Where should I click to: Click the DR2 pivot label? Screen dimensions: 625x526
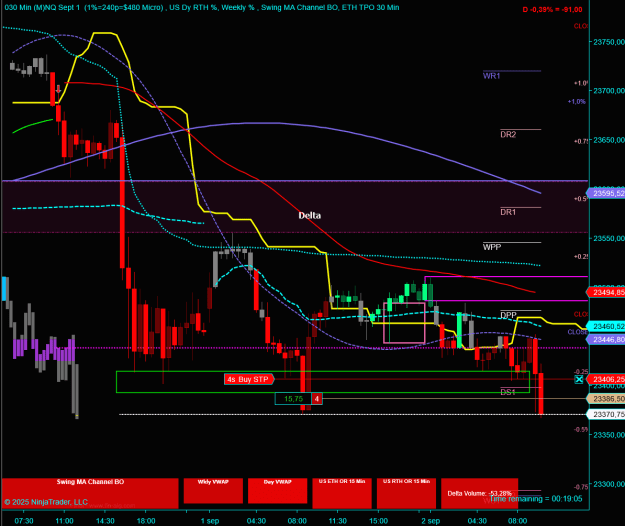508,134
